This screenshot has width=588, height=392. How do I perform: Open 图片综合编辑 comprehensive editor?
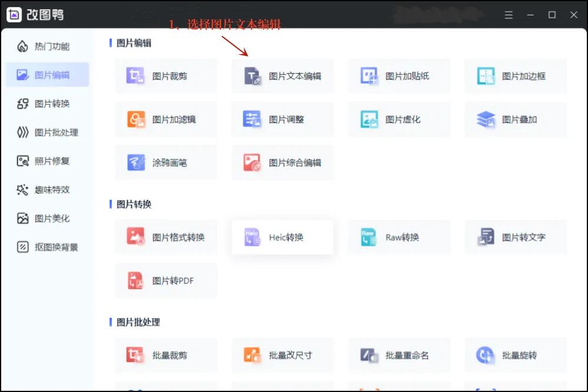click(x=282, y=162)
